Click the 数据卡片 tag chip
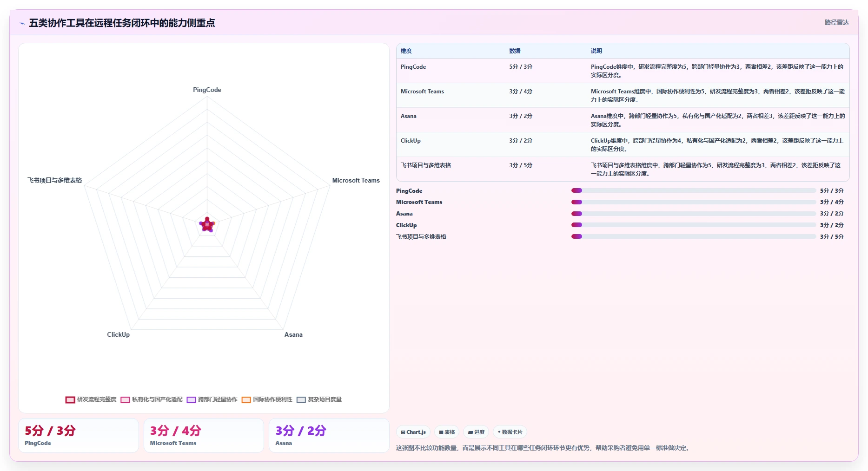Viewport: 868px width, 471px height. (x=510, y=432)
